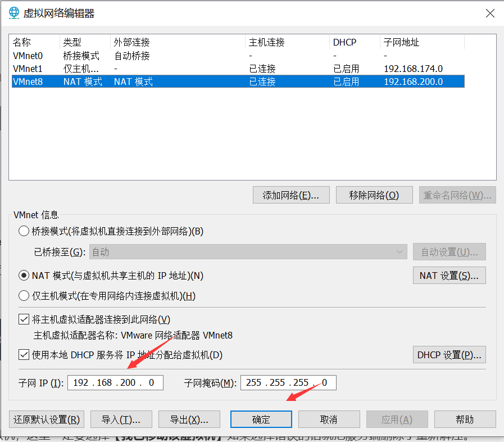Click the 子网 IP field's first octet 192
This screenshot has height=442, width=504.
[81, 382]
